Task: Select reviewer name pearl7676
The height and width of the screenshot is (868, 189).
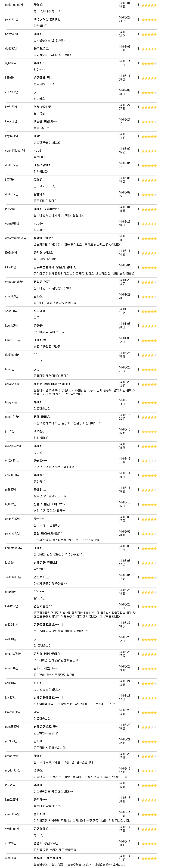Action: point(12,533)
